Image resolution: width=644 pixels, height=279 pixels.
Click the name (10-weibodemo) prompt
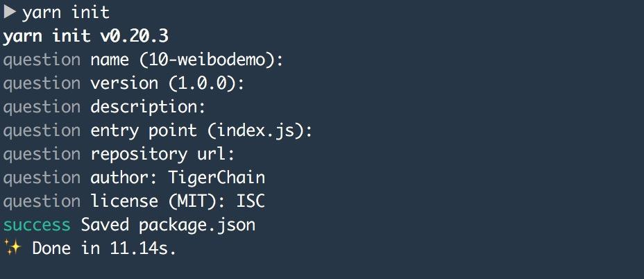[x=187, y=60]
